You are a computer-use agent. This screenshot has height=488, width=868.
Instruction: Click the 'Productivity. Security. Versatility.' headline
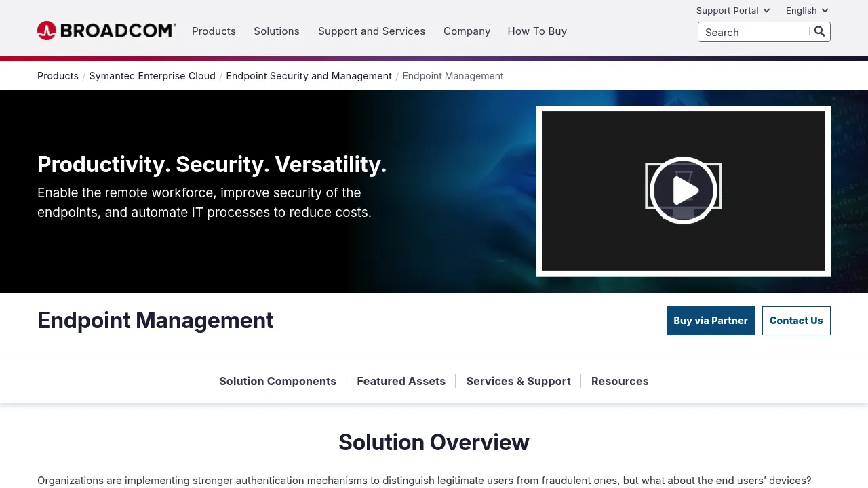212,164
